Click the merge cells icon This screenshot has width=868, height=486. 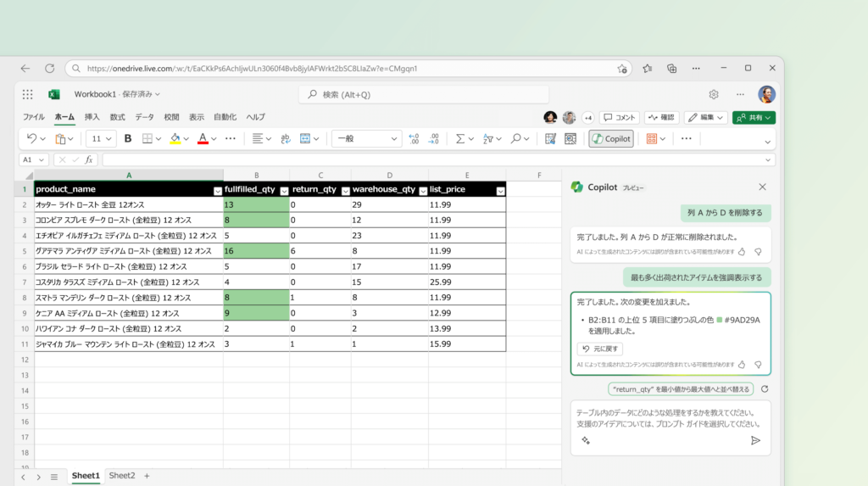pos(305,138)
